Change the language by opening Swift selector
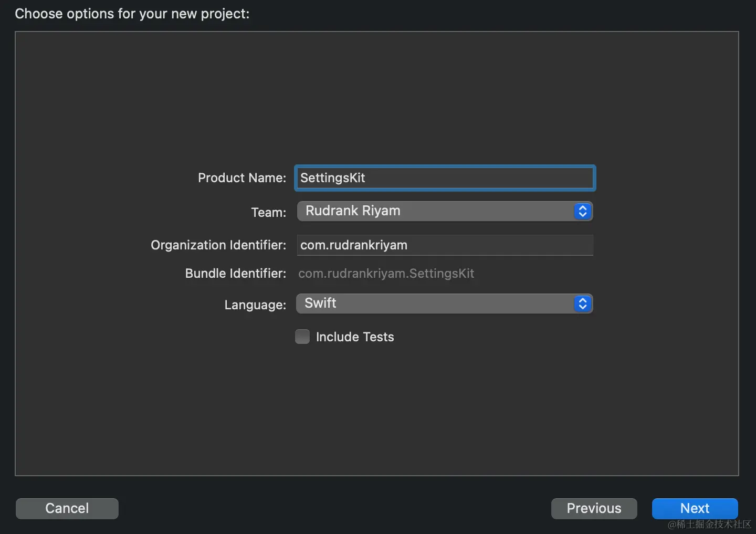 point(444,303)
